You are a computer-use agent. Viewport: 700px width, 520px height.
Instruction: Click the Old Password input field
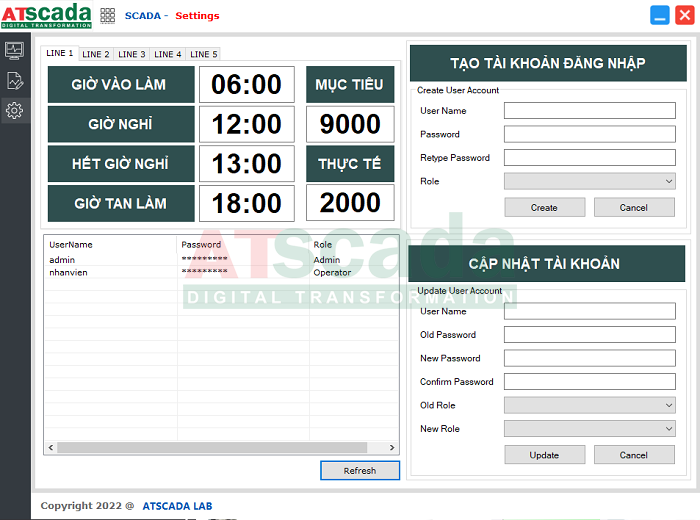click(590, 335)
